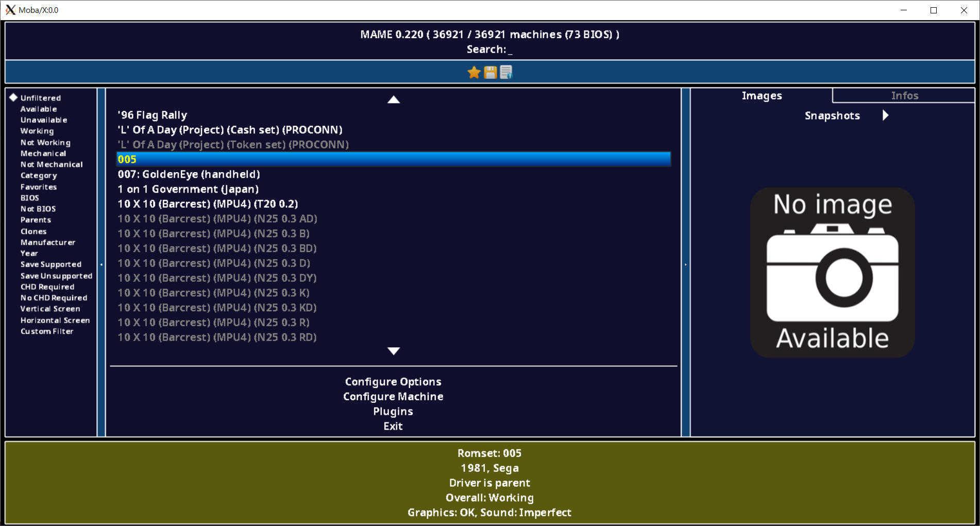980x526 pixels.
Task: Select 1 on 1 Government (Japan)
Action: click(394, 189)
